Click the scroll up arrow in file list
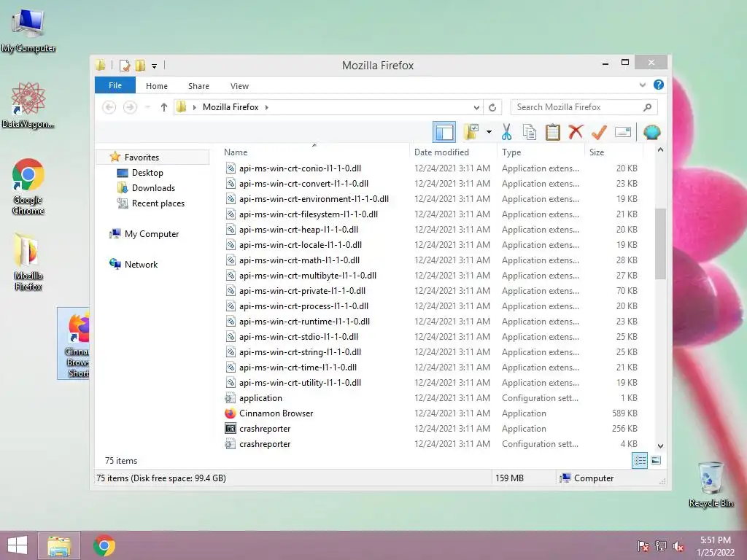The image size is (747, 560). tap(660, 150)
